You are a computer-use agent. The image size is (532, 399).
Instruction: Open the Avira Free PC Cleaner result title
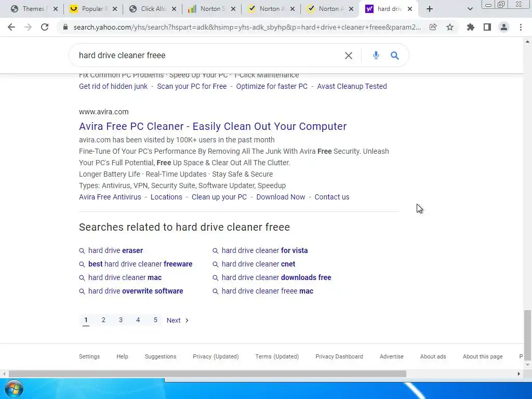tap(212, 126)
